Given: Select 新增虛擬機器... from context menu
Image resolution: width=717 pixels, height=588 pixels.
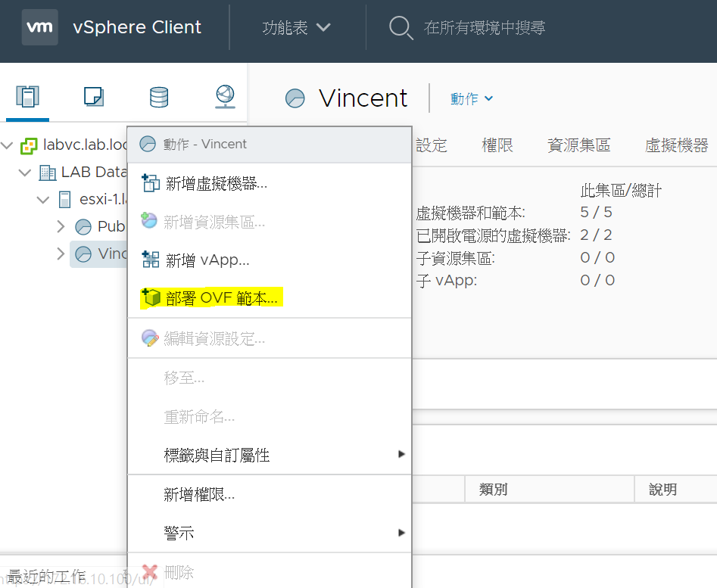Looking at the screenshot, I should coord(270,183).
